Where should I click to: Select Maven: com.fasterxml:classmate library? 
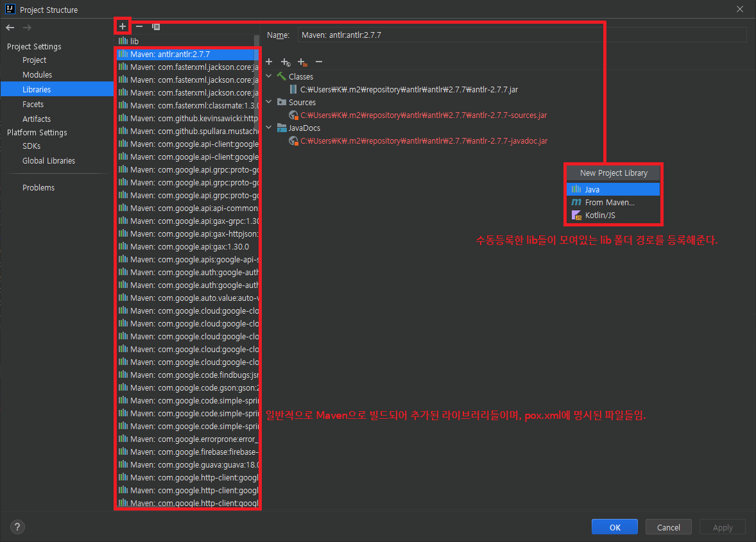pos(187,105)
